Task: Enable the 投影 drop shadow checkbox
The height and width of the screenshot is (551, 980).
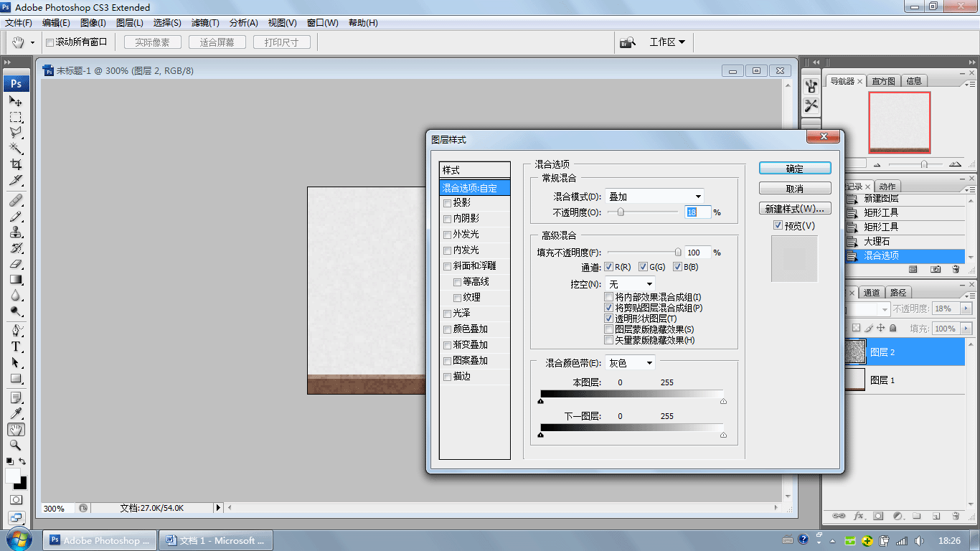Action: (x=448, y=203)
